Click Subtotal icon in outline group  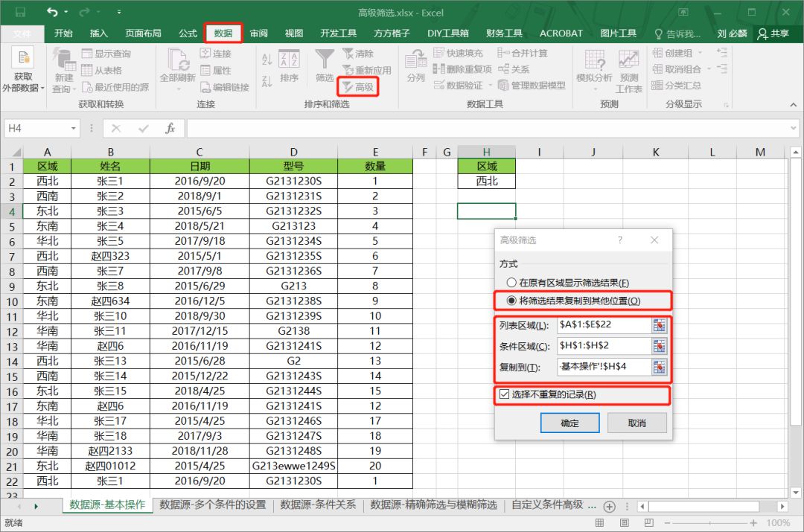(x=657, y=85)
